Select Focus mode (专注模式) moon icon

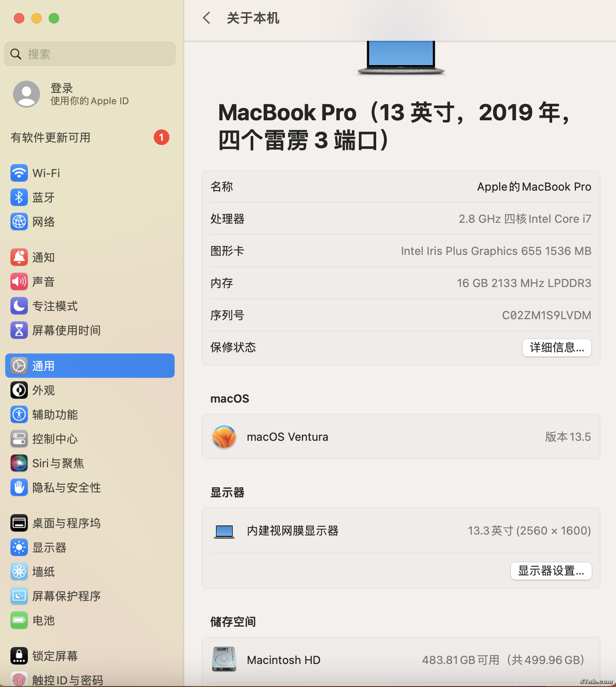(19, 306)
